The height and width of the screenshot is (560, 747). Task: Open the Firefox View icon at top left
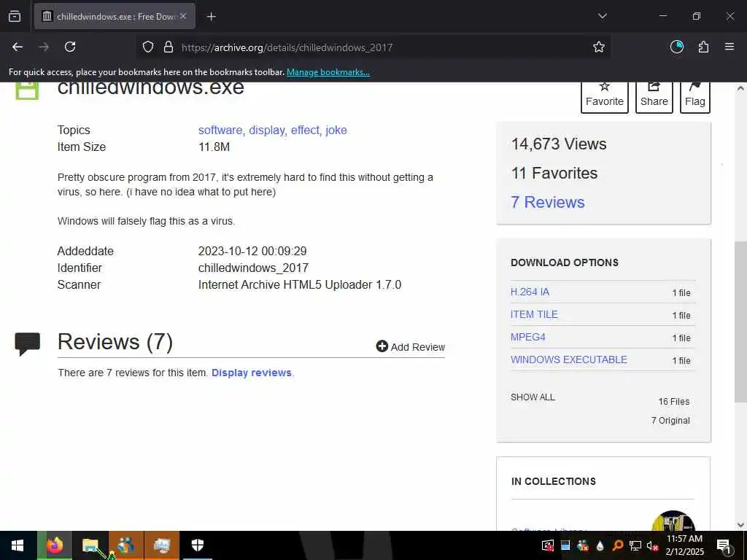[x=15, y=17]
